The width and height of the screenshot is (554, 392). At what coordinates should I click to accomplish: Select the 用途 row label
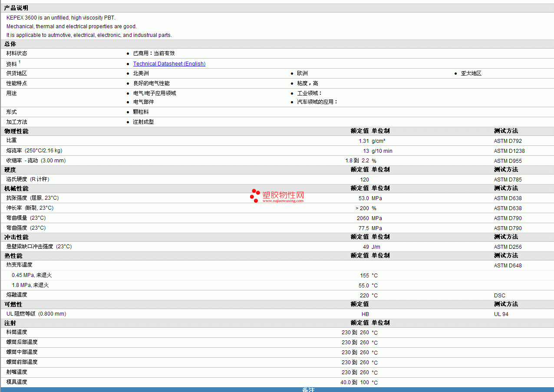[x=11, y=93]
